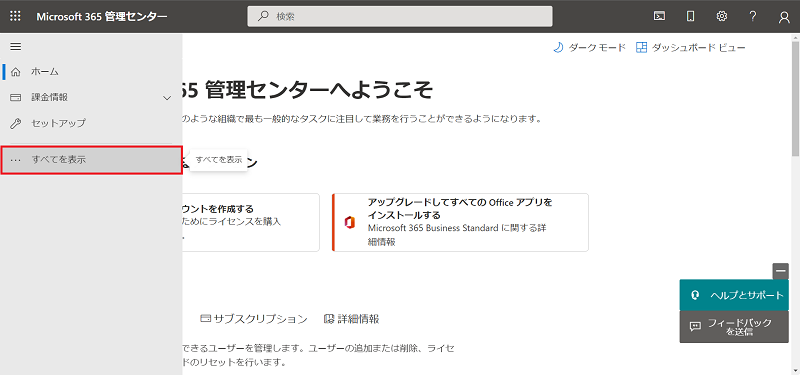Click the mobile device icon in header
Screen dimensions: 800x375
pos(690,16)
